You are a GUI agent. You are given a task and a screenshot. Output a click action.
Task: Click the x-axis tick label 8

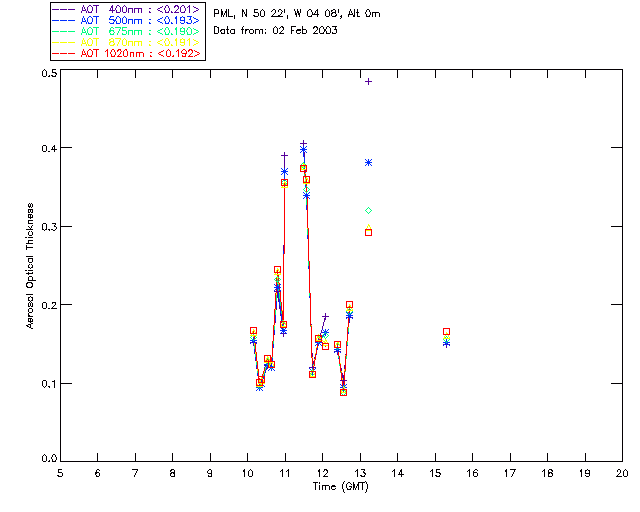[x=173, y=473]
